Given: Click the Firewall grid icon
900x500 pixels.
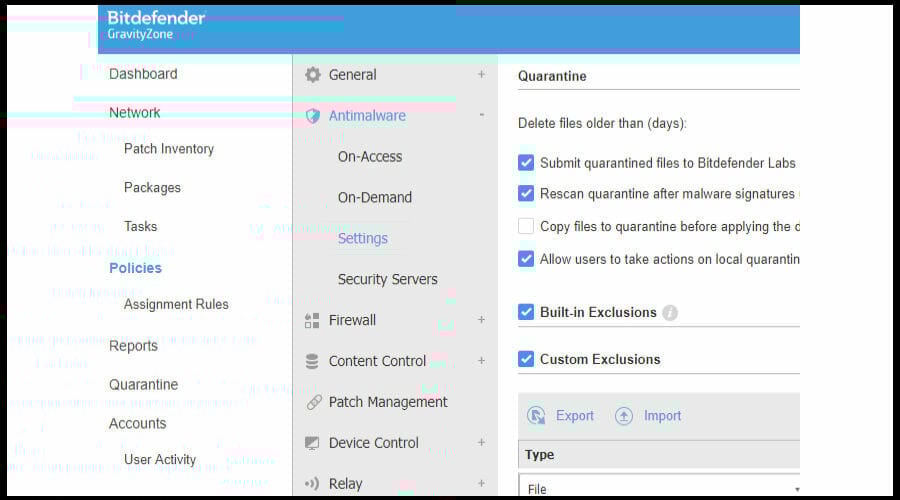Looking at the screenshot, I should click(312, 320).
